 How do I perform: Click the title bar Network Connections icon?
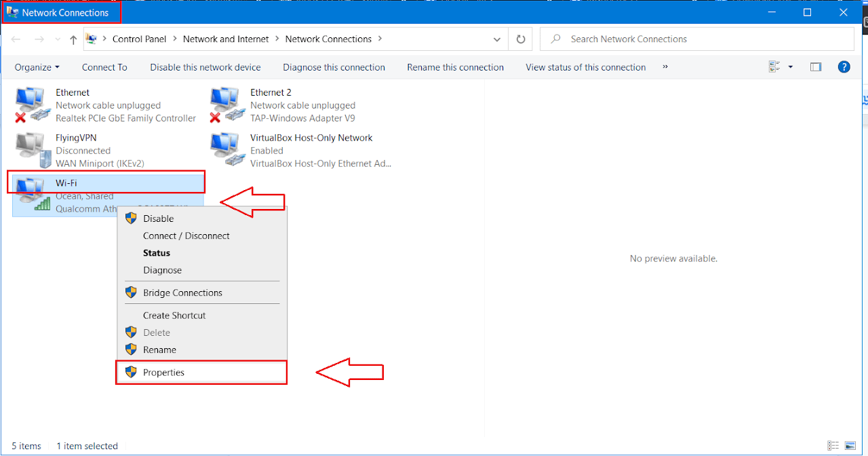point(12,12)
